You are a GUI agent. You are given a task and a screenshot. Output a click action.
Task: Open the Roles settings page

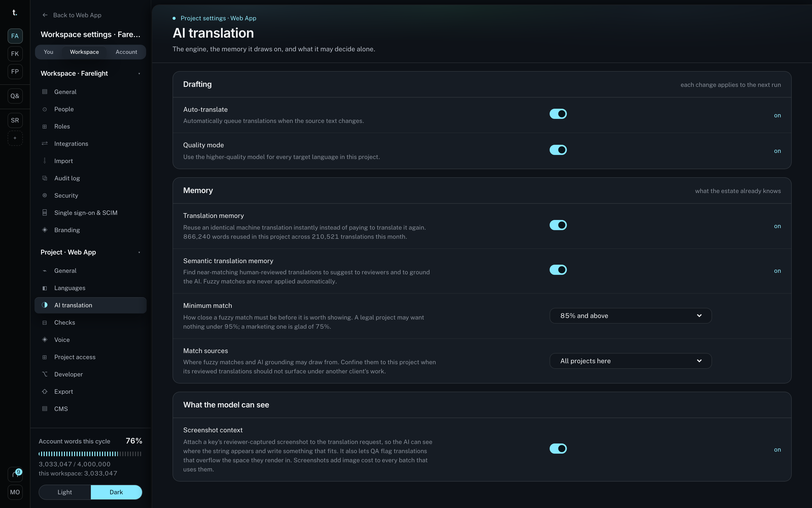coord(90,126)
